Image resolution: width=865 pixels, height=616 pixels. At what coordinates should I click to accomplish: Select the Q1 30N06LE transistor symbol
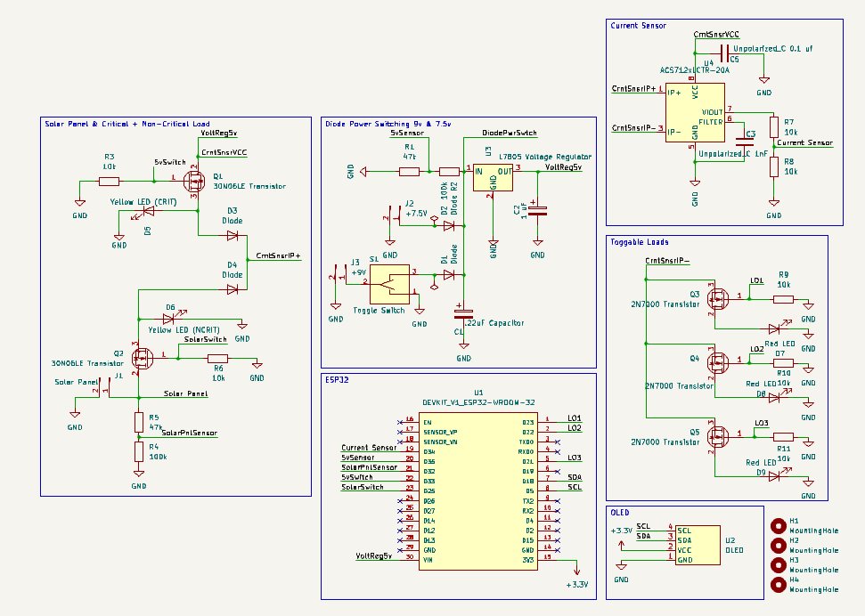point(193,180)
